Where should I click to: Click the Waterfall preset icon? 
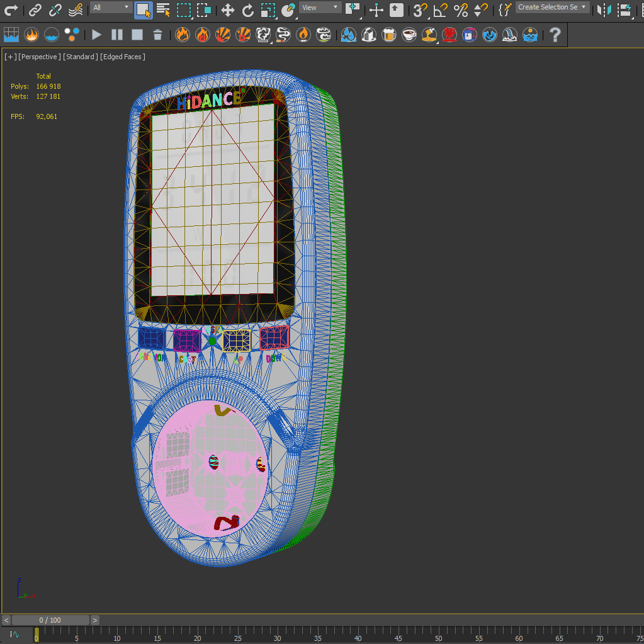(510, 35)
